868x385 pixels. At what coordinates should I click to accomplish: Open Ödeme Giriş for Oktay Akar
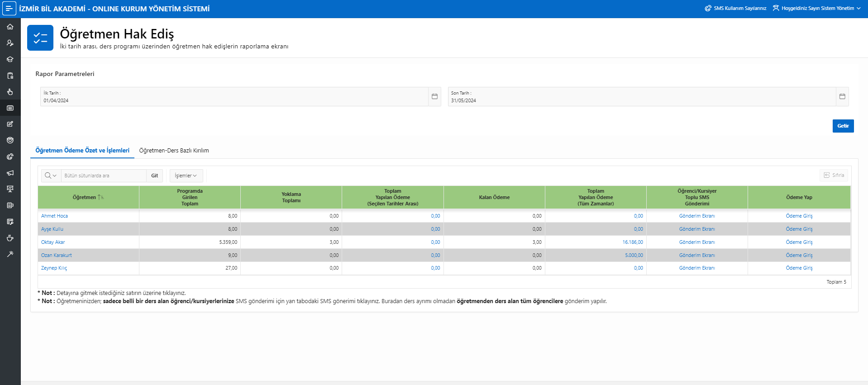[799, 242]
